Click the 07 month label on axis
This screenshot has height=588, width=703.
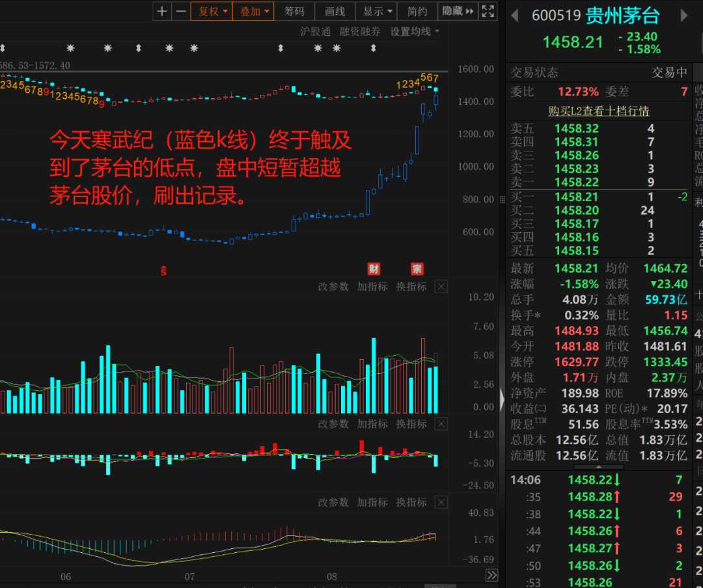189,577
